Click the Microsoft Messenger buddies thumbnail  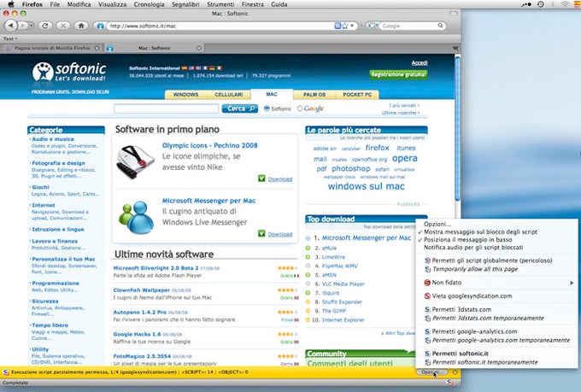136,217
